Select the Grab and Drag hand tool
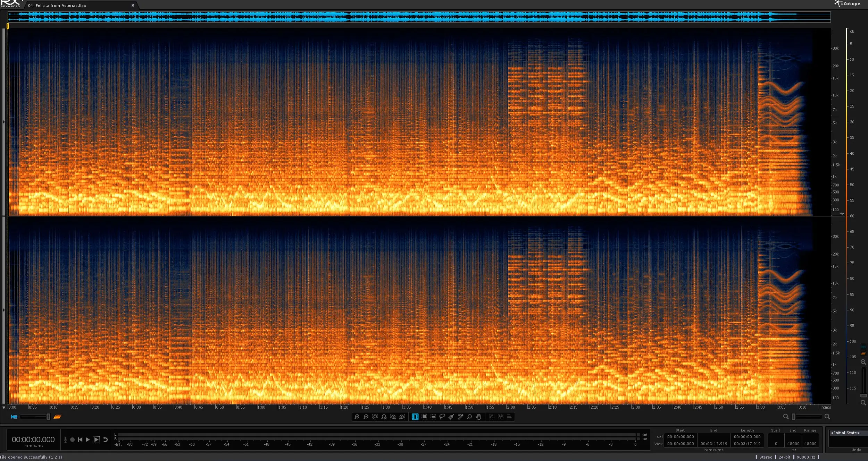Image resolution: width=868 pixels, height=461 pixels. [x=478, y=417]
